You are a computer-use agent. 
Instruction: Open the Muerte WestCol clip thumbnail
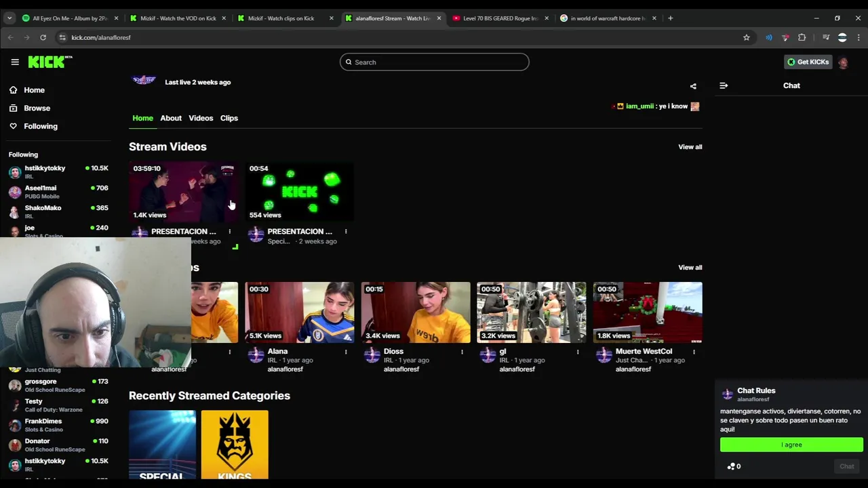click(x=648, y=312)
